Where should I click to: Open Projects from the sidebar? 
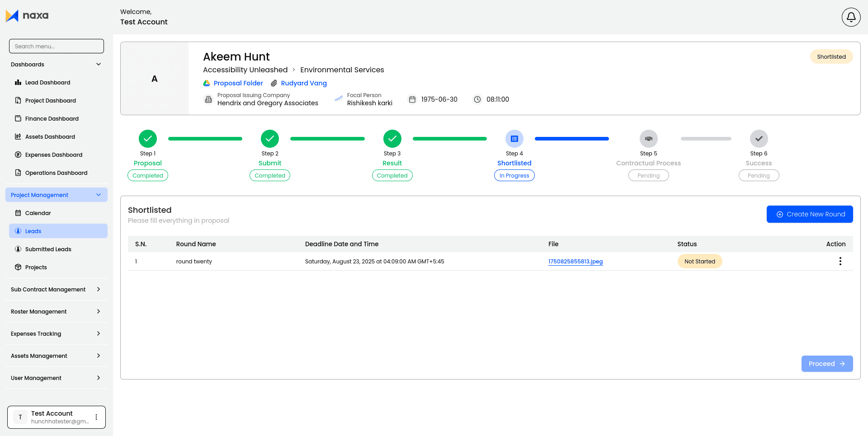(36, 267)
